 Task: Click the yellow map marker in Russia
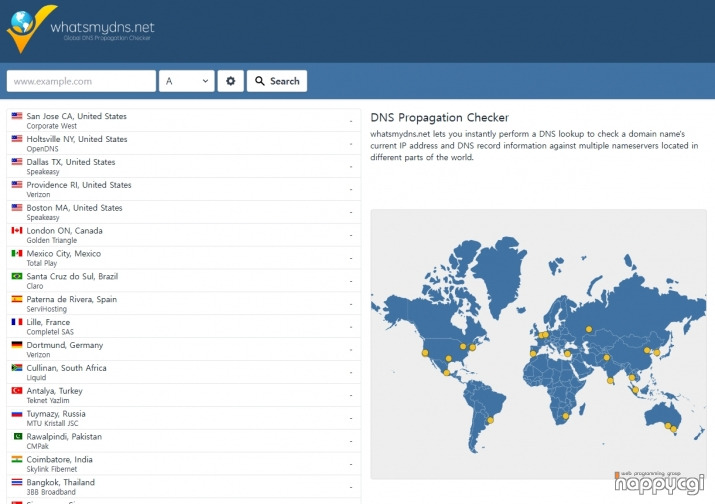click(589, 329)
